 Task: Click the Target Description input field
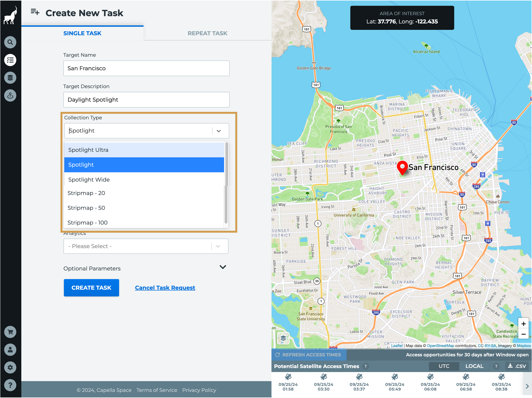click(x=146, y=100)
